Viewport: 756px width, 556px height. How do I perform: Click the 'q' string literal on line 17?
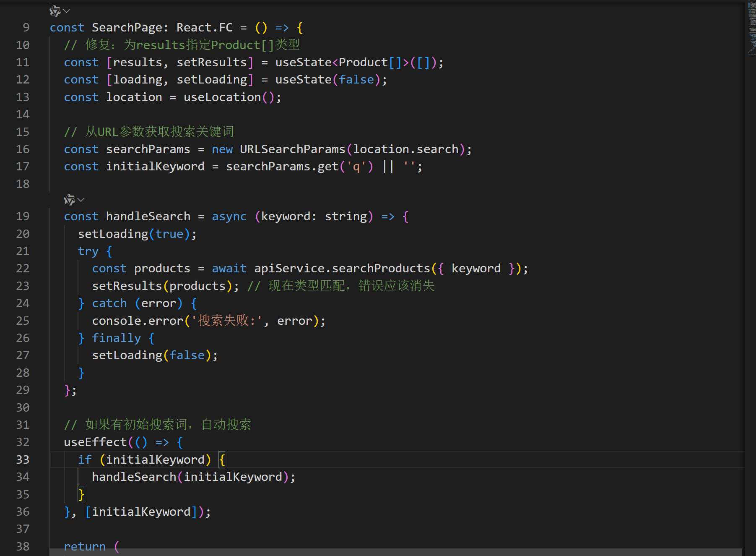click(356, 167)
